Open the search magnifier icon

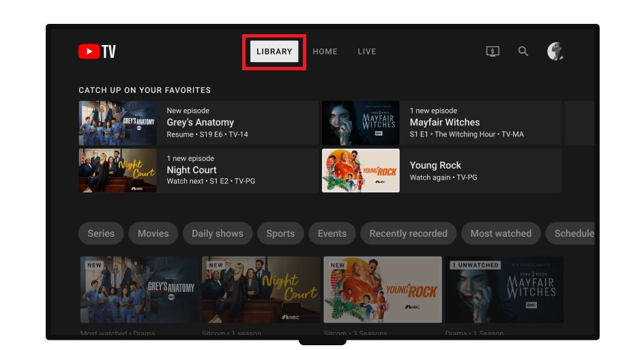523,51
